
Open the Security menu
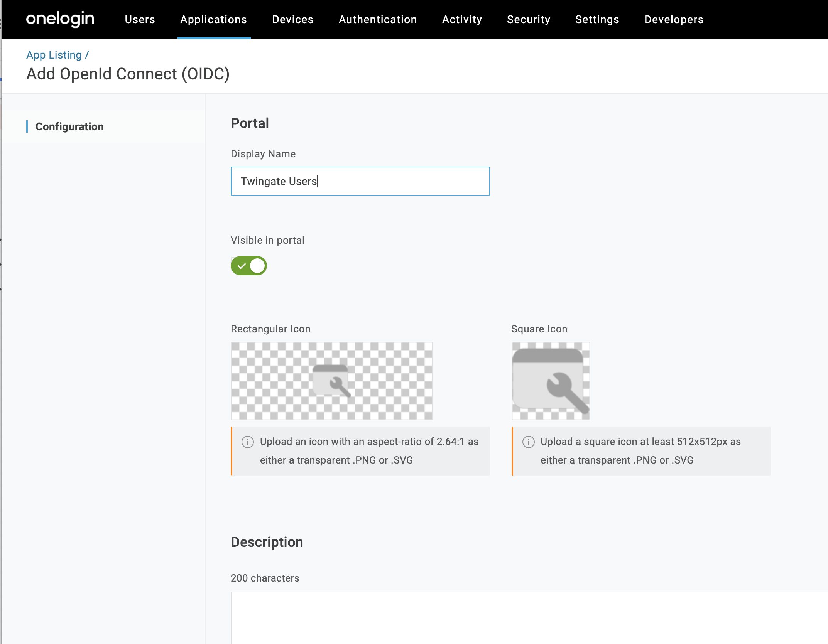(529, 19)
